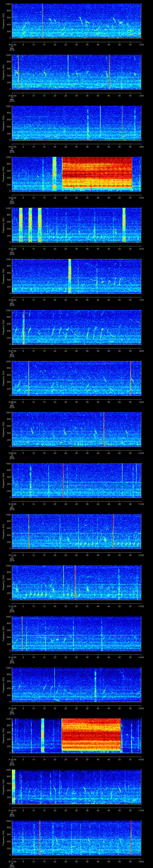This screenshot has width=153, height=868.
Task: Click the "5:13:00" start time label
Action: pyautogui.click(x=12, y=657)
